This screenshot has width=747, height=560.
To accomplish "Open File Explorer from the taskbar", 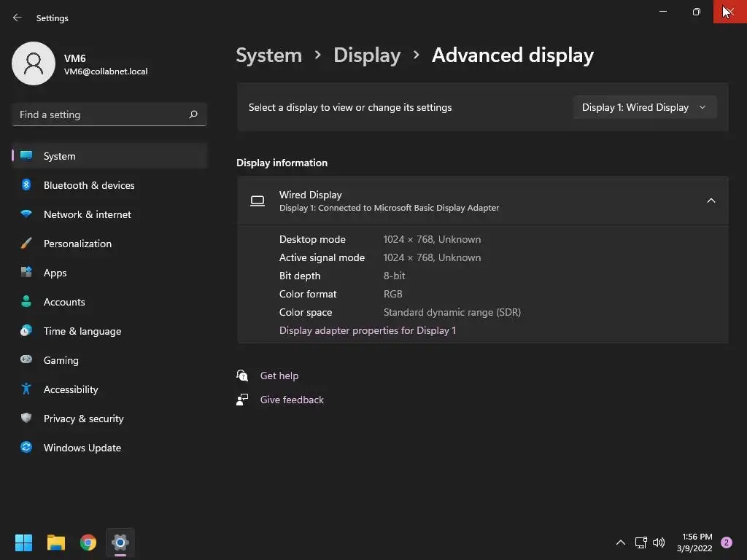I will (55, 542).
